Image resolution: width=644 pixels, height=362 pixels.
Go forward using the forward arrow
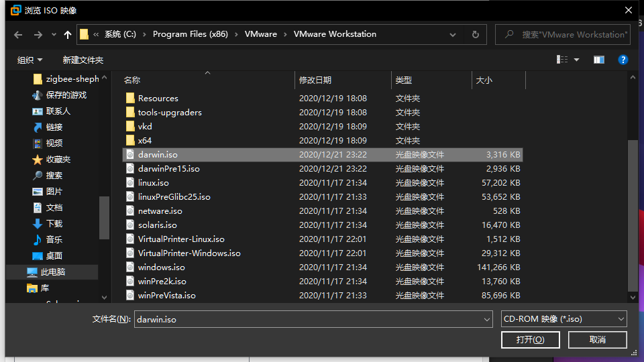[38, 35]
